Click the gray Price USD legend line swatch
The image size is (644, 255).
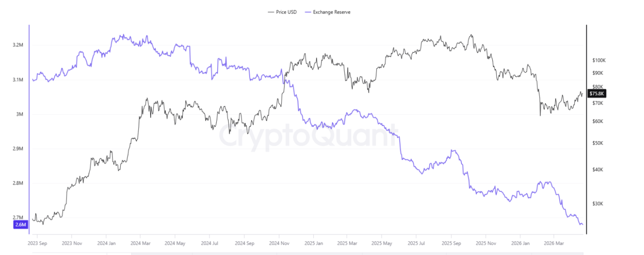tap(271, 12)
